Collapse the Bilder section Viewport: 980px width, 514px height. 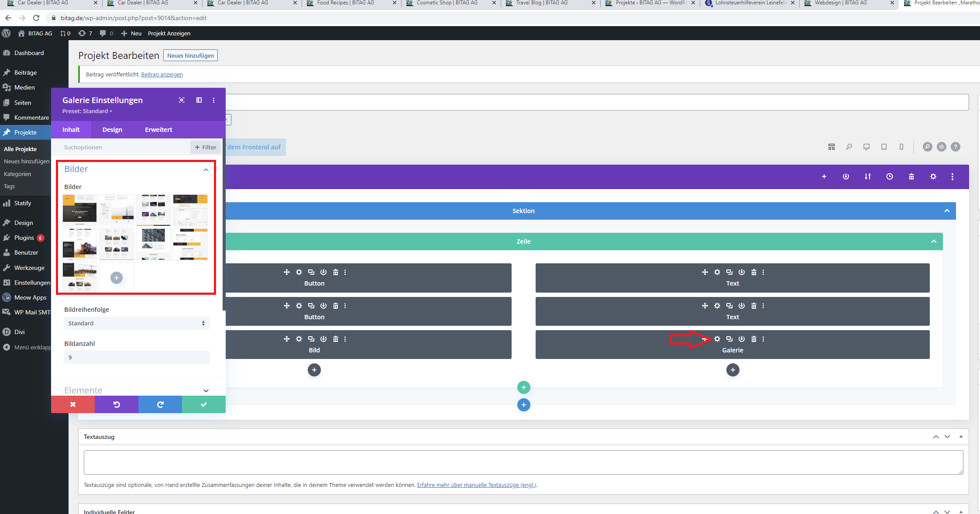[x=206, y=169]
